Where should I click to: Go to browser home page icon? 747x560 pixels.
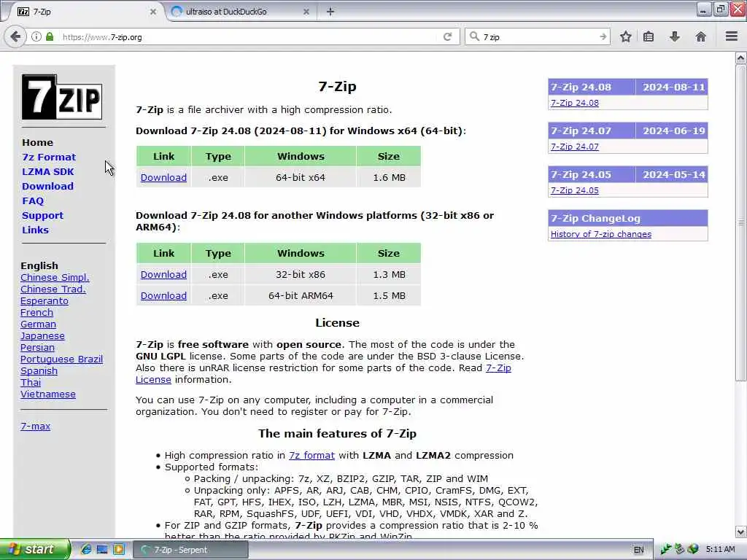coord(700,36)
